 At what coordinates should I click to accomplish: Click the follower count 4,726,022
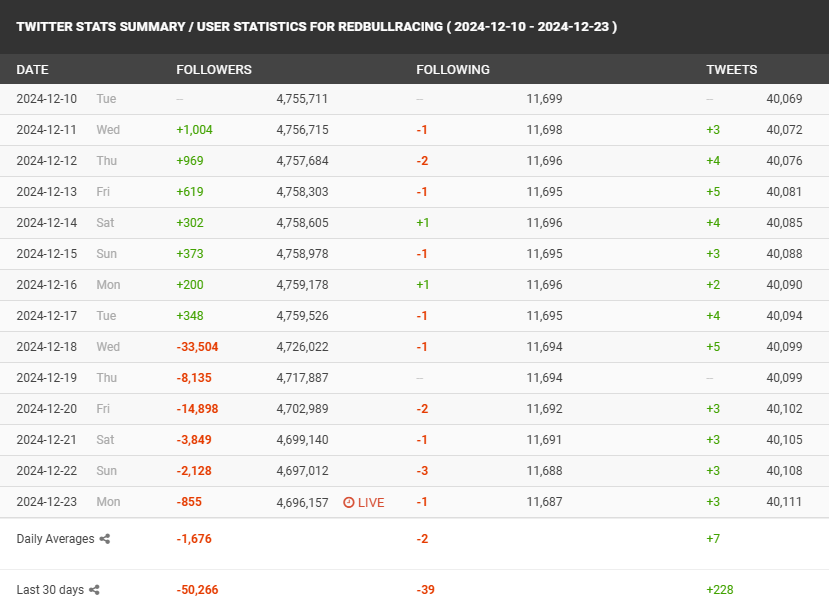point(302,347)
